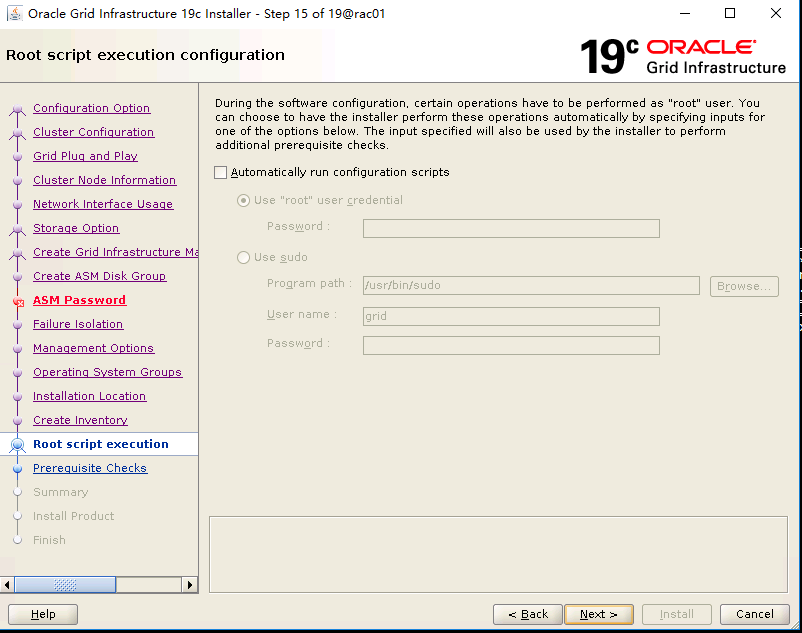The height and width of the screenshot is (633, 802).
Task: Open the Failure Isolation step
Action: (x=78, y=324)
